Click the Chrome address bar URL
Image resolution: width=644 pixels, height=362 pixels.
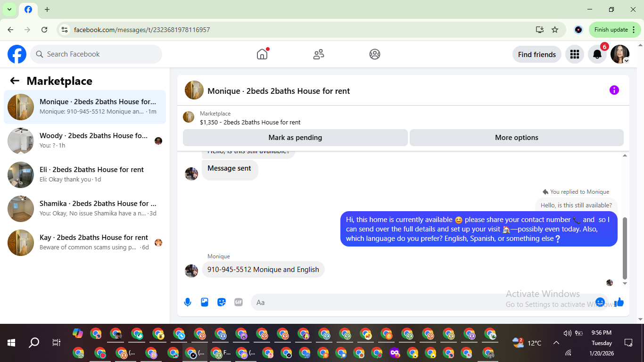click(142, 30)
